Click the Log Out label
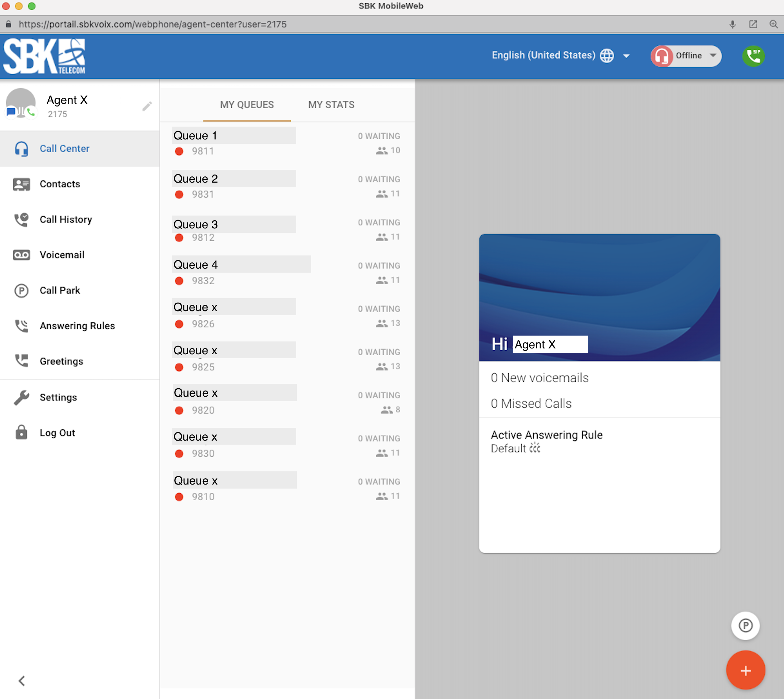This screenshot has width=784, height=699. coord(57,433)
